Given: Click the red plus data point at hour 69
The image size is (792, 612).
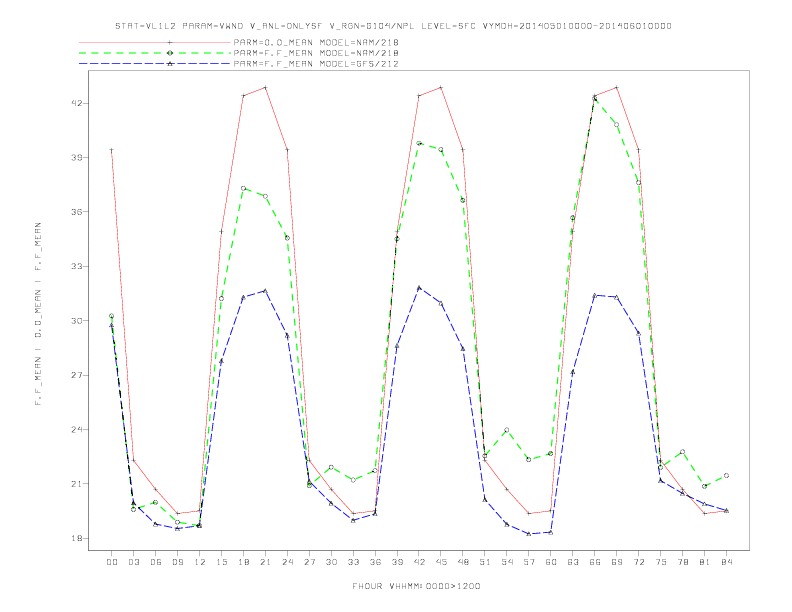Looking at the screenshot, I should (617, 88).
